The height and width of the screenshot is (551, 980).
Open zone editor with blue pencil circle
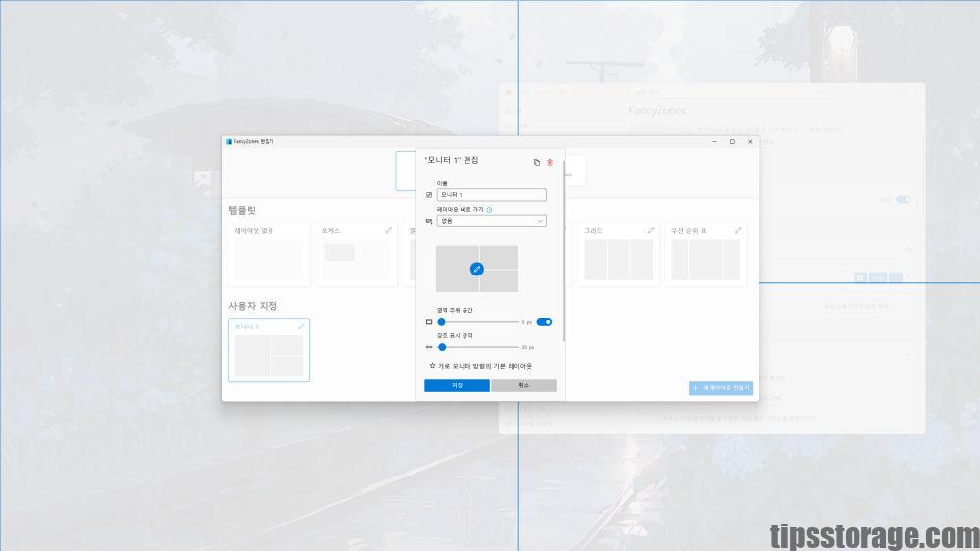(477, 269)
